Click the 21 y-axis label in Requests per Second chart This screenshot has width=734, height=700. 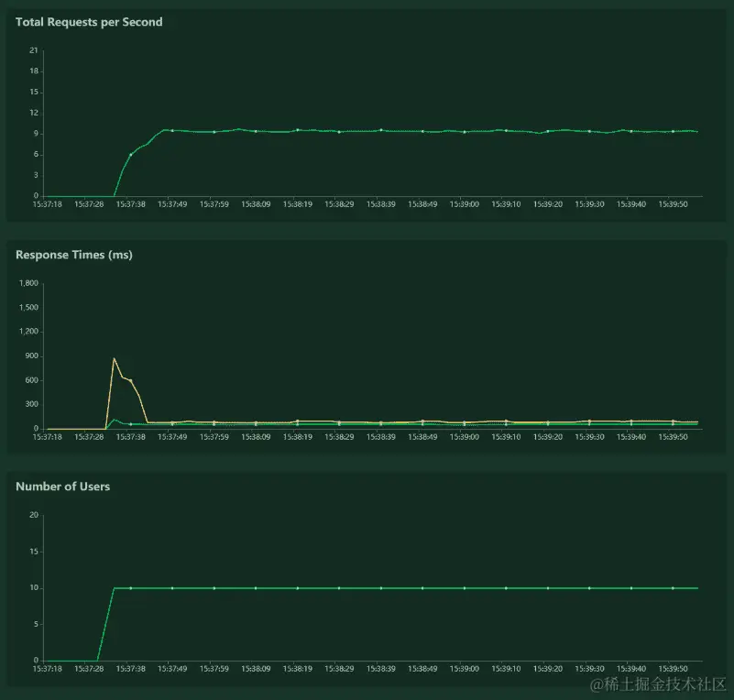tap(34, 50)
